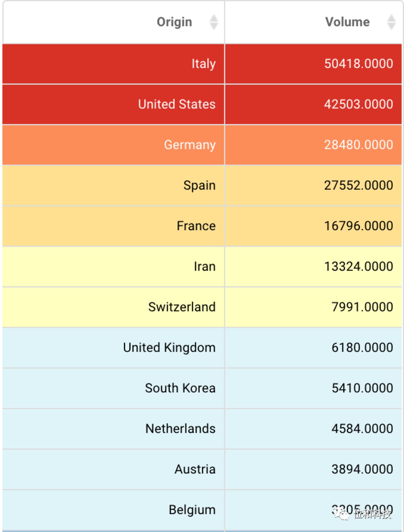404x532 pixels.
Task: Select the Iran origin cell
Action: coord(204,266)
